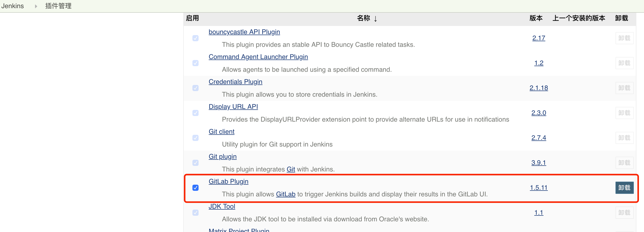The image size is (644, 232).
Task: Open GitLab Plugin version 1.5.11 link
Action: (539, 188)
